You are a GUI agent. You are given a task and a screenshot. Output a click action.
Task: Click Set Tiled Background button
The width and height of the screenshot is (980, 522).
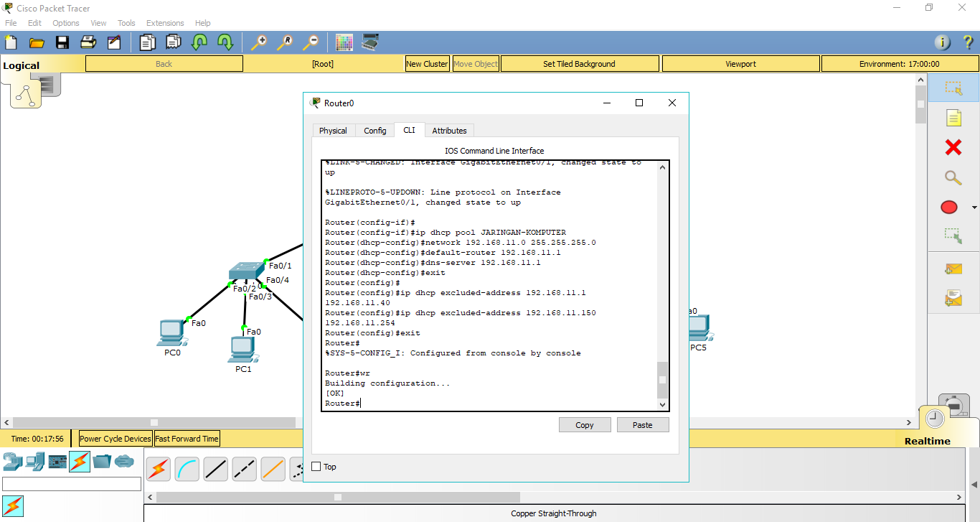[579, 64]
